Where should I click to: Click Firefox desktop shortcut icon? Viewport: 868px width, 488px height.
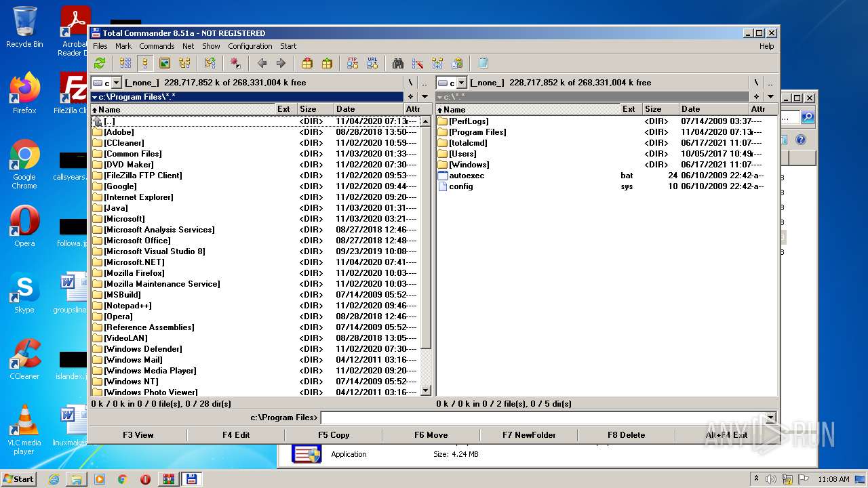coord(24,94)
